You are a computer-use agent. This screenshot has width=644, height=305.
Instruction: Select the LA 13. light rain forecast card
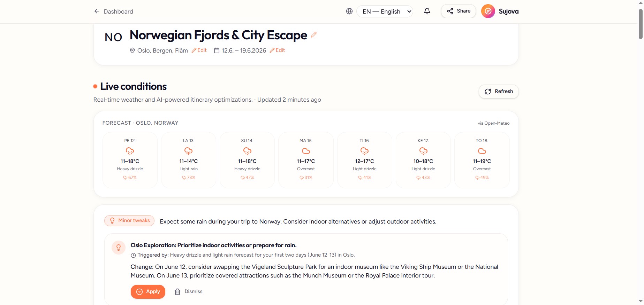(x=189, y=160)
